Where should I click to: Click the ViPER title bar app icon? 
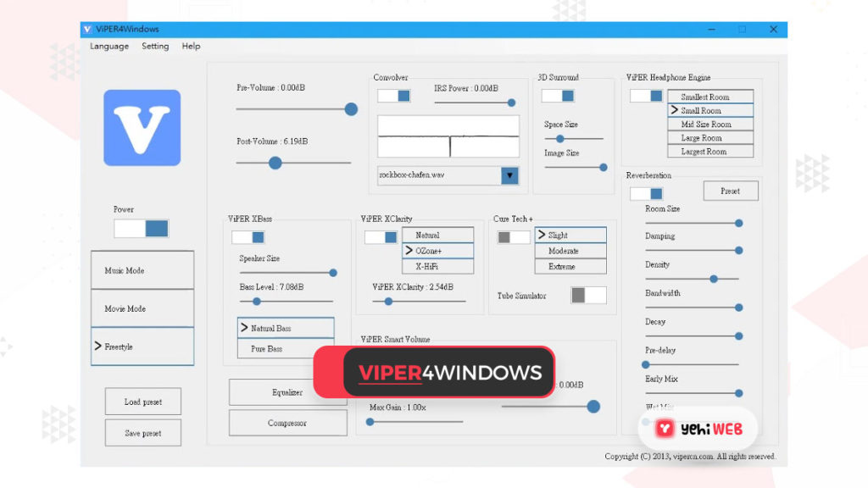point(87,29)
